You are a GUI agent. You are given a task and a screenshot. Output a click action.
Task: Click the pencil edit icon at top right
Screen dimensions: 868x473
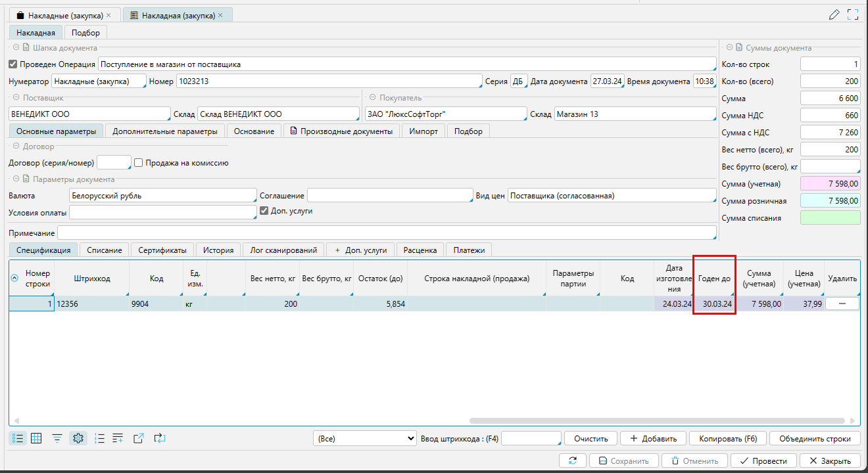pos(834,14)
